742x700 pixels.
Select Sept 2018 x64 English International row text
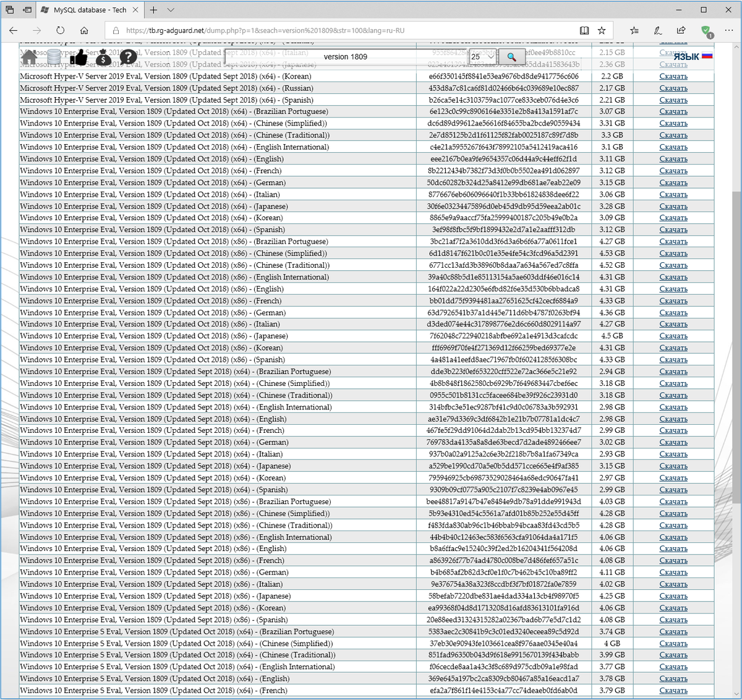176,407
